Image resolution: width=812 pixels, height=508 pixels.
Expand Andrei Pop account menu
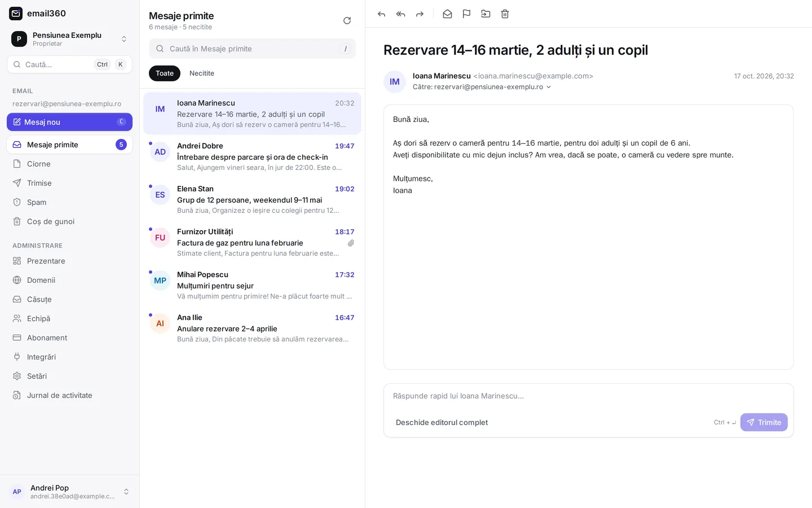point(69,492)
